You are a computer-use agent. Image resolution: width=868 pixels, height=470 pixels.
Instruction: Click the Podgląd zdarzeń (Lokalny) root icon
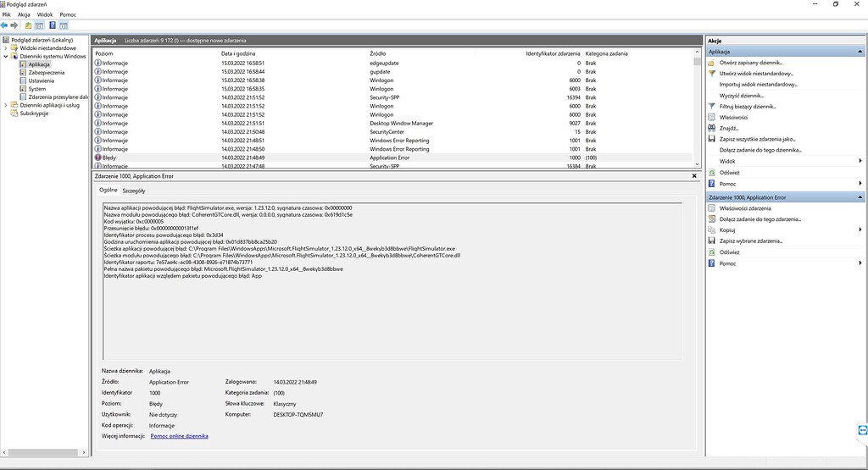(6, 40)
